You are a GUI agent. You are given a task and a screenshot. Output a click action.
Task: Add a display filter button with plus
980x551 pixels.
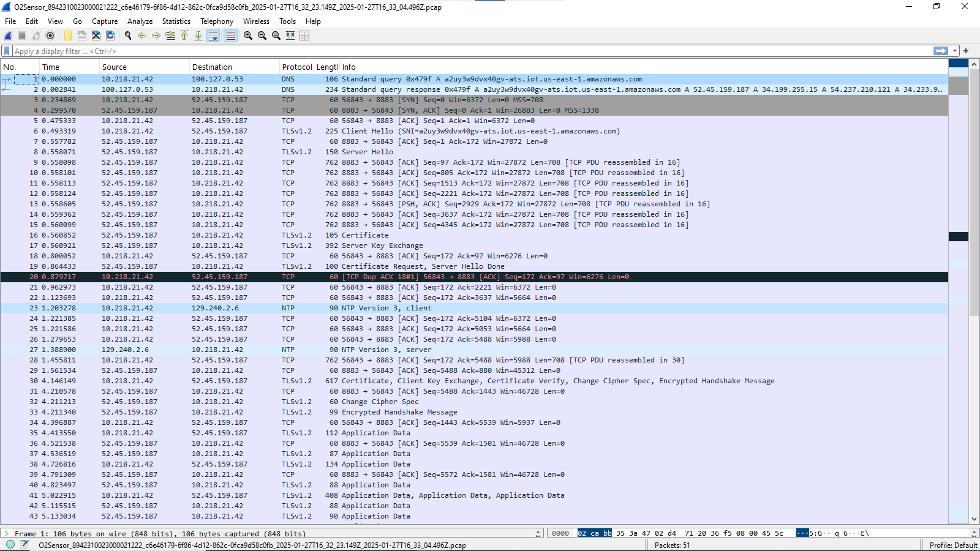(x=966, y=51)
